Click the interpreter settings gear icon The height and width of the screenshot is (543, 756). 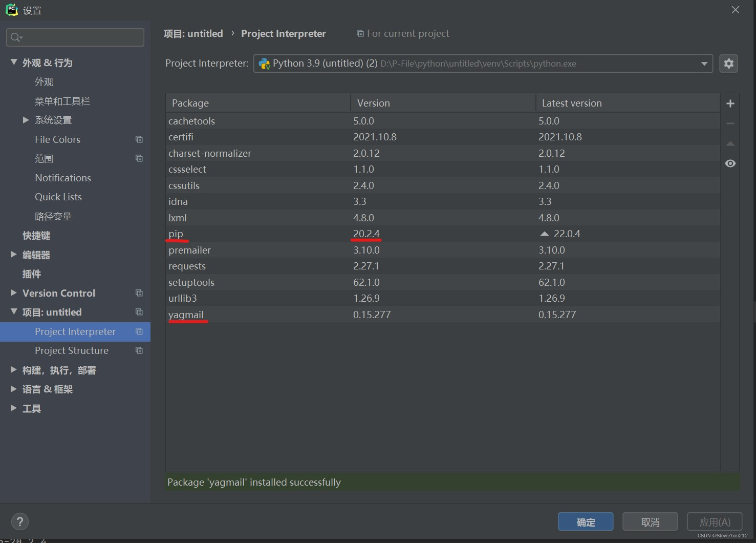point(728,64)
